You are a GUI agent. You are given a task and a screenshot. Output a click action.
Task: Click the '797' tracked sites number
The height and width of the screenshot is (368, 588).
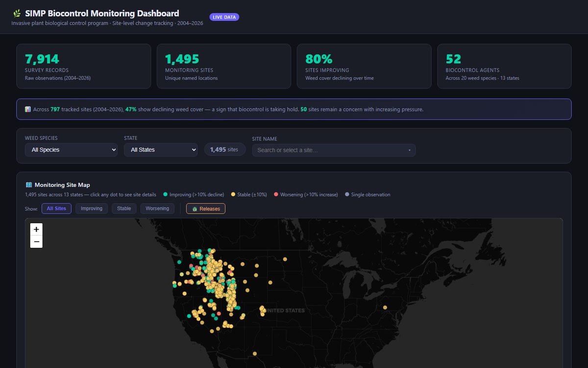click(x=55, y=109)
